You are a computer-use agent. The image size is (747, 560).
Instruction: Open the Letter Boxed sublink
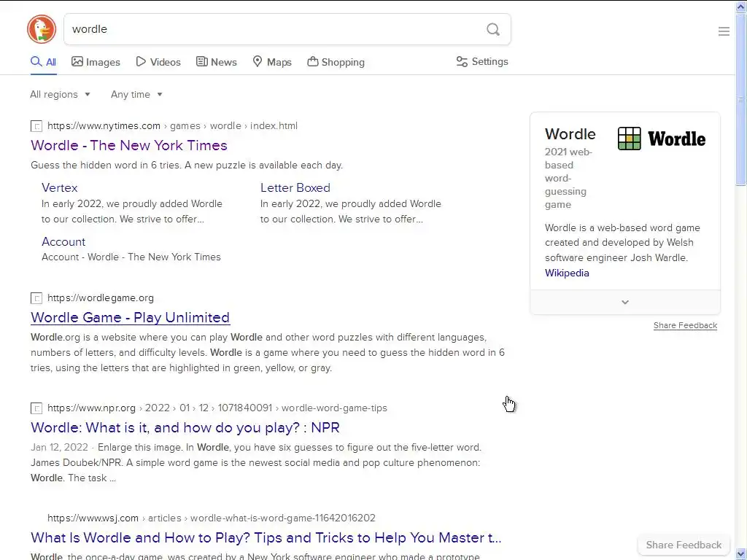(x=295, y=187)
